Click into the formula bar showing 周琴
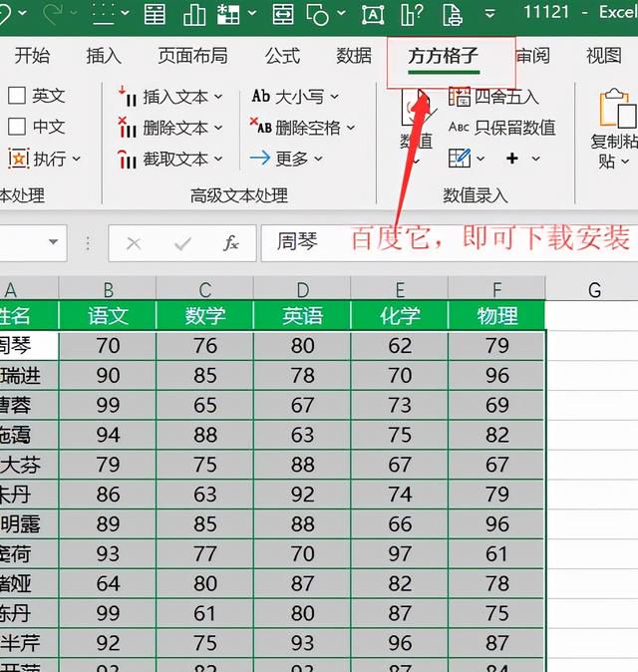 click(x=450, y=242)
